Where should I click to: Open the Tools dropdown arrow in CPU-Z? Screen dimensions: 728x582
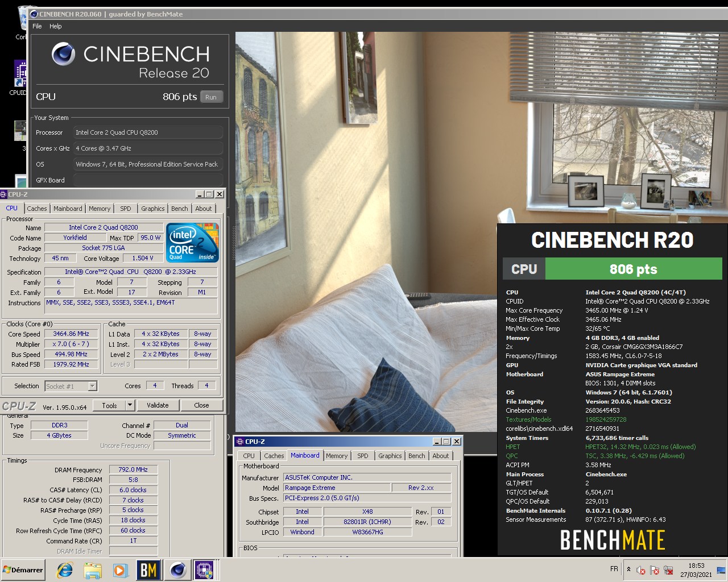(x=130, y=405)
